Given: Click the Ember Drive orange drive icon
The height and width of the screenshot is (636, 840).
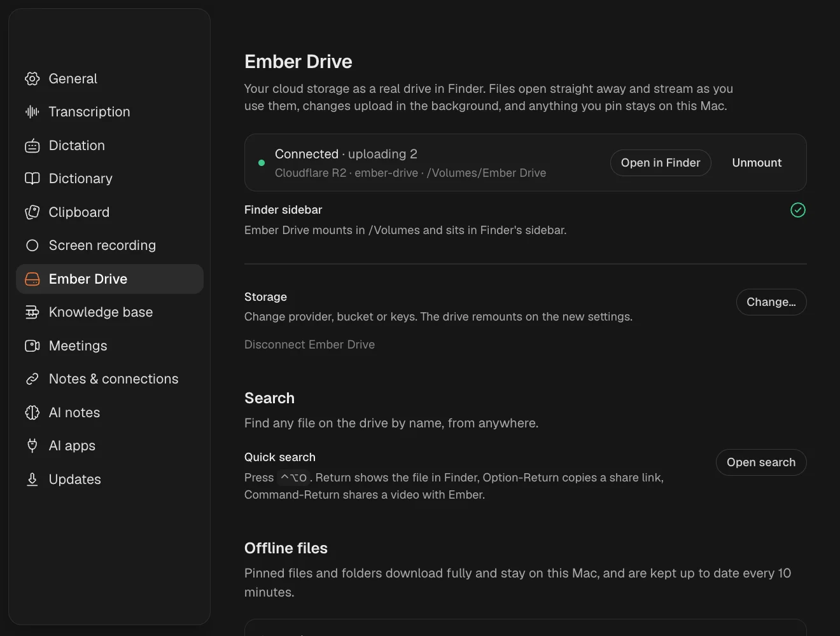Looking at the screenshot, I should (32, 279).
